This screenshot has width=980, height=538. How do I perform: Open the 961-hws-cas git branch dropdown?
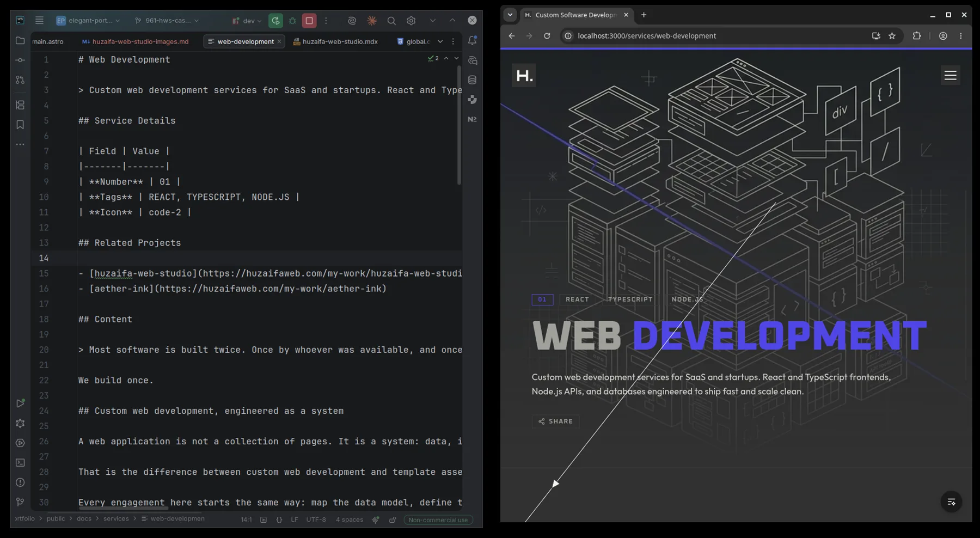click(167, 21)
